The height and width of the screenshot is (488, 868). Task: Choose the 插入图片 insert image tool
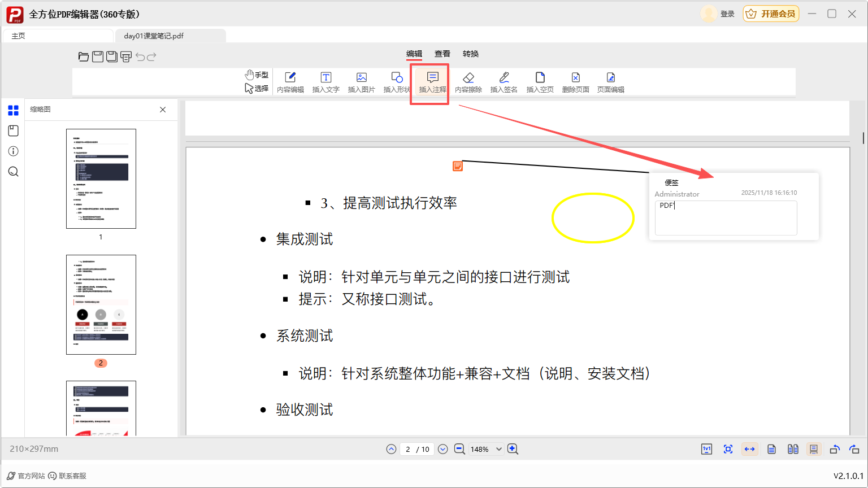click(x=361, y=82)
